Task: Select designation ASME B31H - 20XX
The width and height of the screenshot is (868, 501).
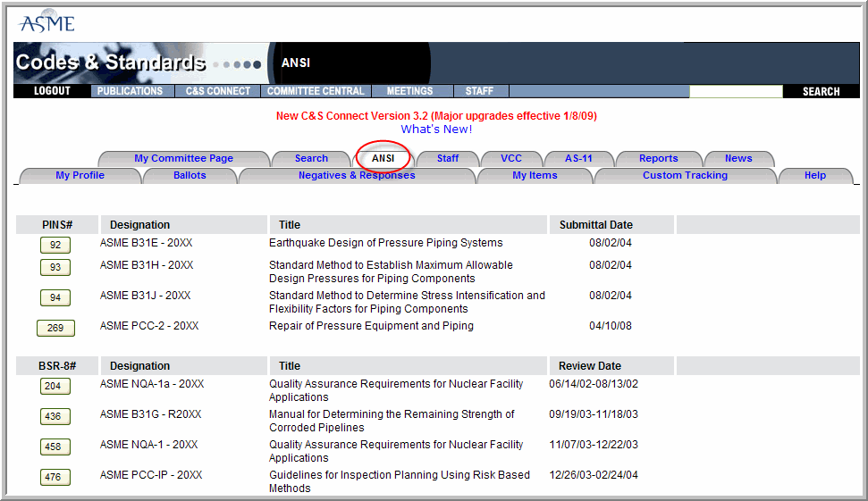Action: coord(147,265)
